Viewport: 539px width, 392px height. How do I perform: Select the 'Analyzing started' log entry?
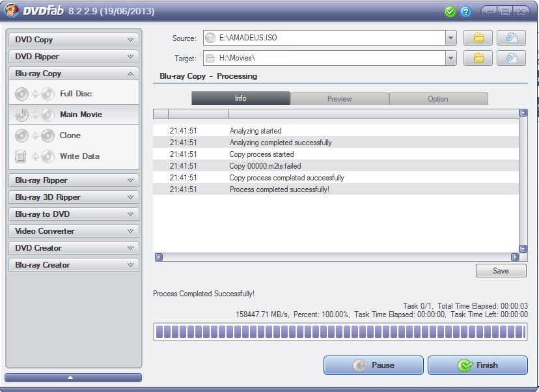point(336,131)
